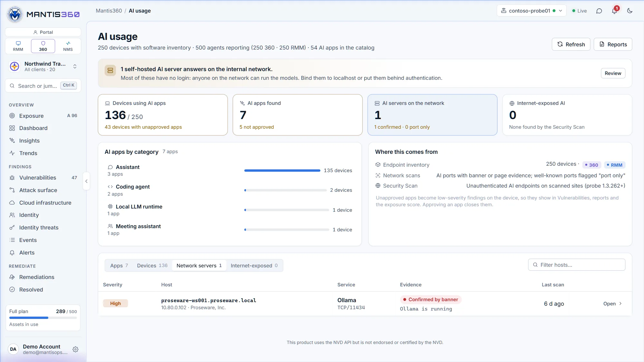This screenshot has height=362, width=644.
Task: Open Cloud infrastructure page
Action: pyautogui.click(x=43, y=203)
